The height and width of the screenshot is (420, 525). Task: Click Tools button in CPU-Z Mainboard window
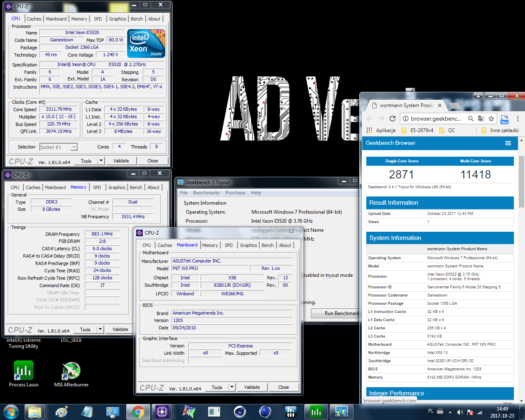point(217,387)
